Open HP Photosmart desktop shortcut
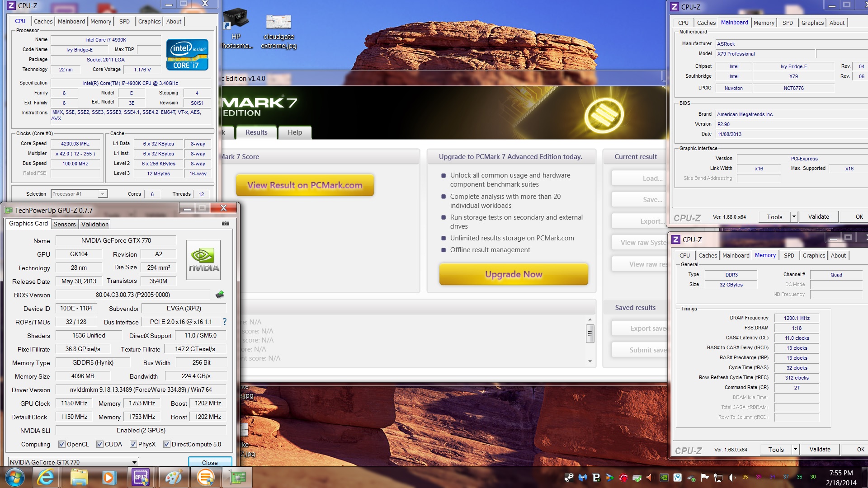Screen dimensions: 868x488 pos(236,28)
